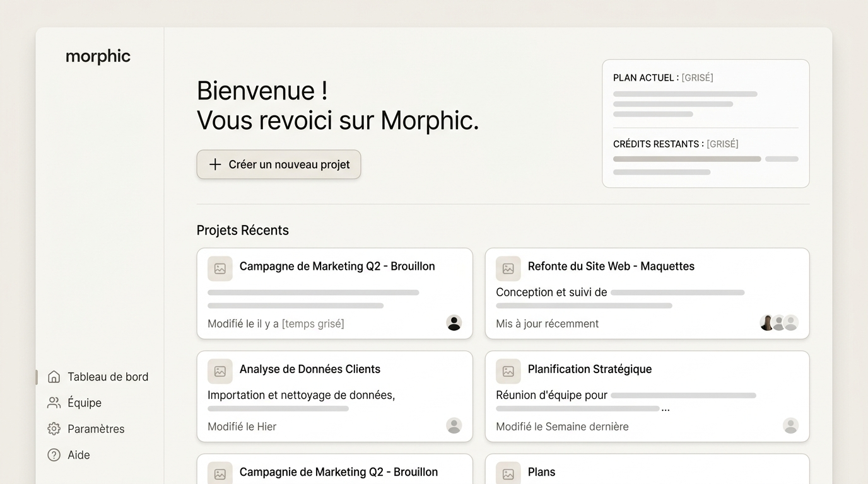
Task: Click the dark avatar on Campagne de Marketing card
Action: click(x=454, y=323)
